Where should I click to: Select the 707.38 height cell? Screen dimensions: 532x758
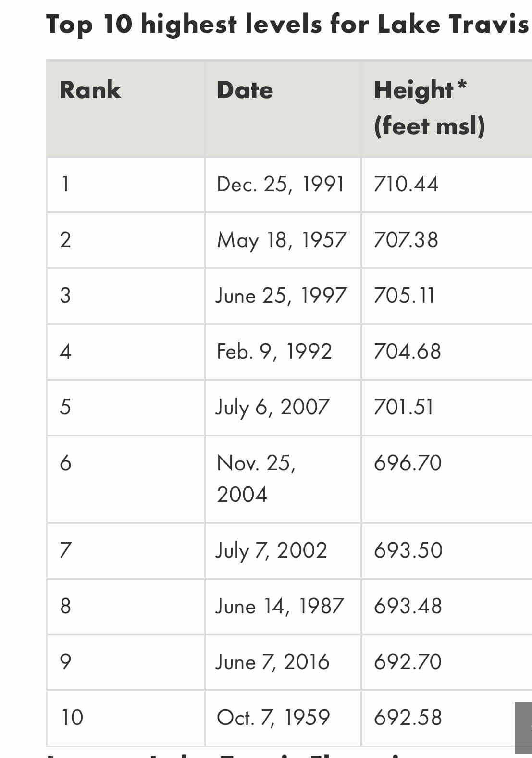click(406, 240)
